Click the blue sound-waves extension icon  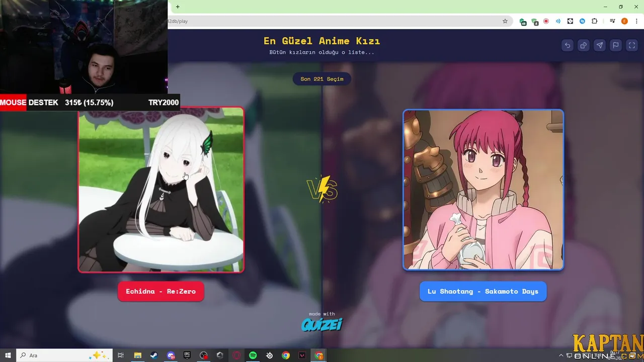[558, 21]
